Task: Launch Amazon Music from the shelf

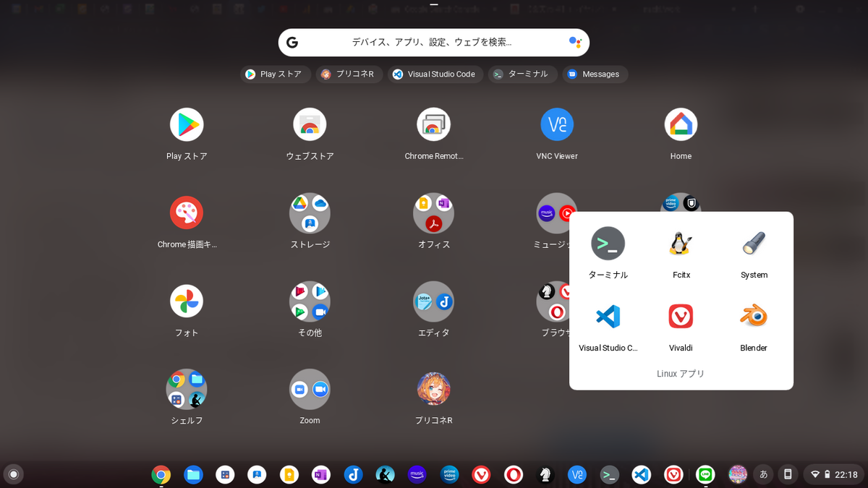Action: pyautogui.click(x=417, y=474)
